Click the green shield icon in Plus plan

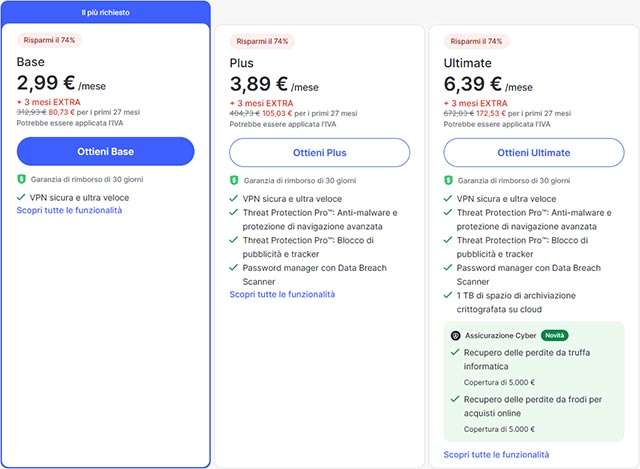[x=234, y=180]
